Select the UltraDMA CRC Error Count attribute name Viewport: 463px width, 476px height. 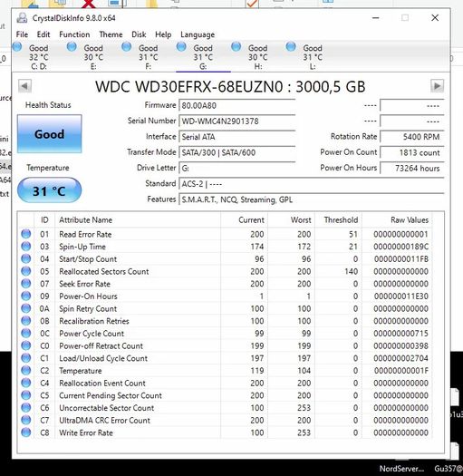[x=104, y=421]
